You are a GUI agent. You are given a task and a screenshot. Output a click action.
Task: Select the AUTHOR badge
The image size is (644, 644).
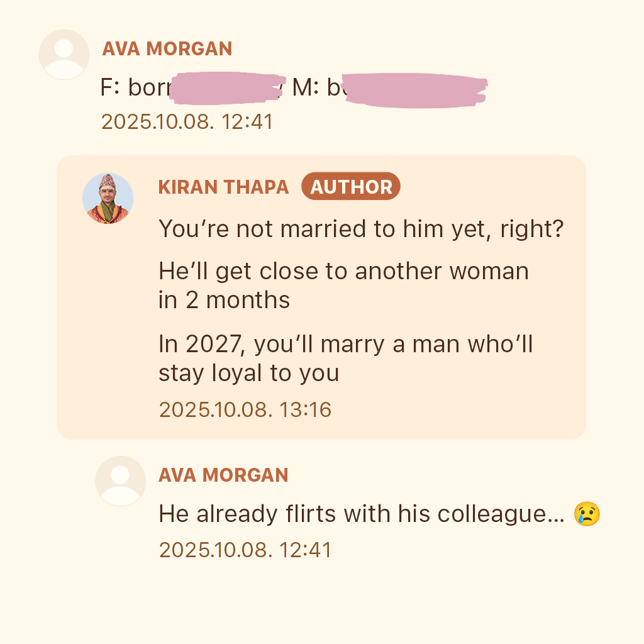[351, 186]
